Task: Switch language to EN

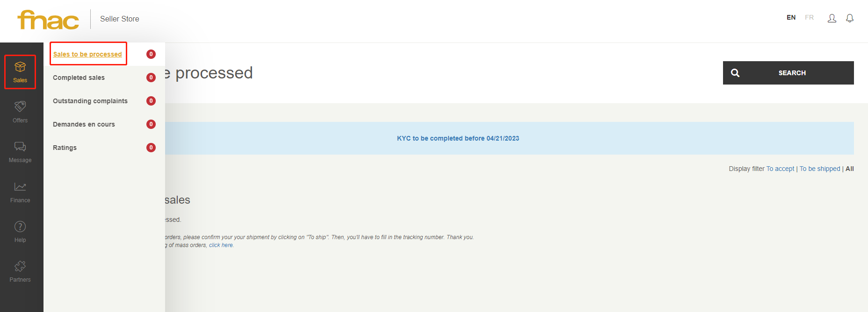Action: [791, 17]
